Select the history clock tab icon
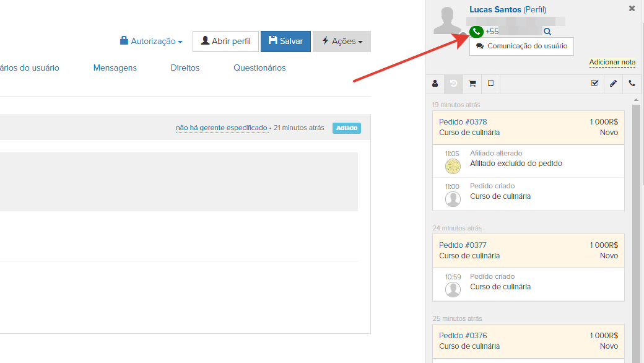Image resolution: width=644 pixels, height=363 pixels. 453,84
